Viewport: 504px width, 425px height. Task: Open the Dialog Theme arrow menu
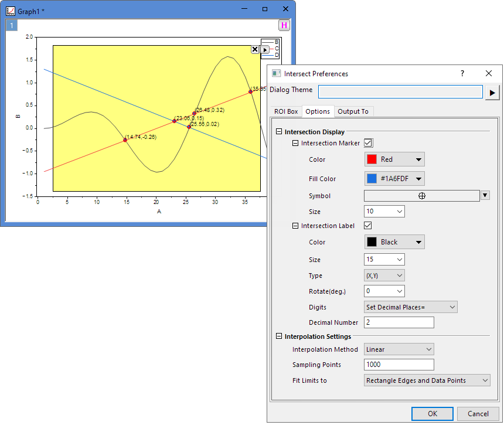click(492, 93)
